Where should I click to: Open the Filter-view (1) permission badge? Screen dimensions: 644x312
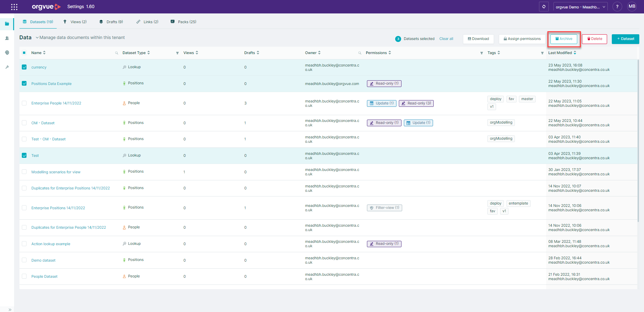(x=384, y=208)
